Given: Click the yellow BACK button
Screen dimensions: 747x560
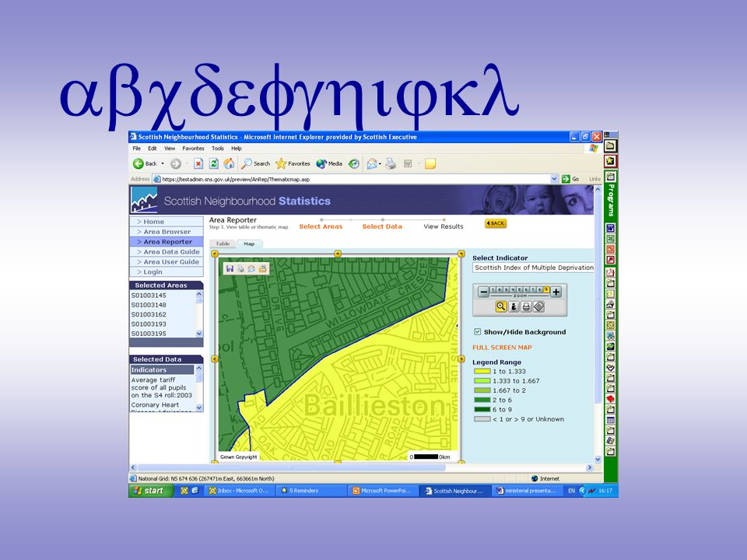Looking at the screenshot, I should point(496,223).
